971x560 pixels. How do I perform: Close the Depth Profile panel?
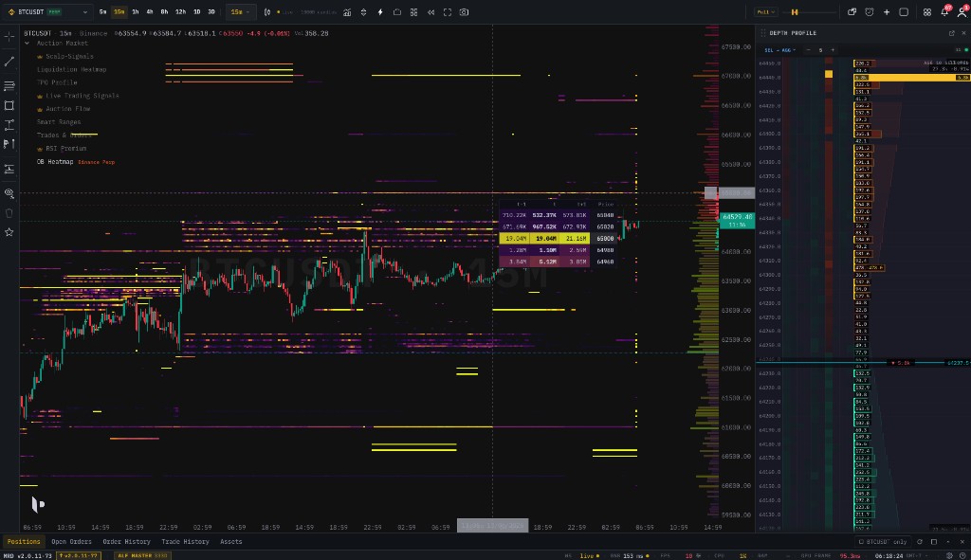(x=963, y=33)
